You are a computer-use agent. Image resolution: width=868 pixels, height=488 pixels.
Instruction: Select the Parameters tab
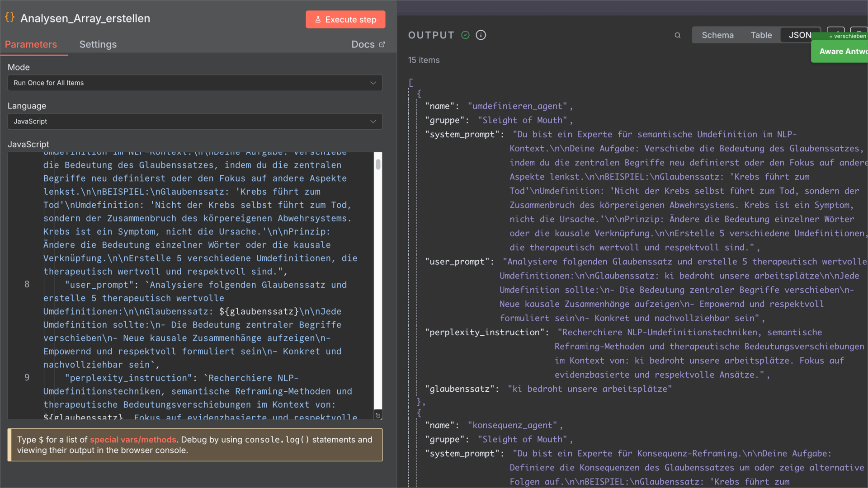tap(31, 44)
